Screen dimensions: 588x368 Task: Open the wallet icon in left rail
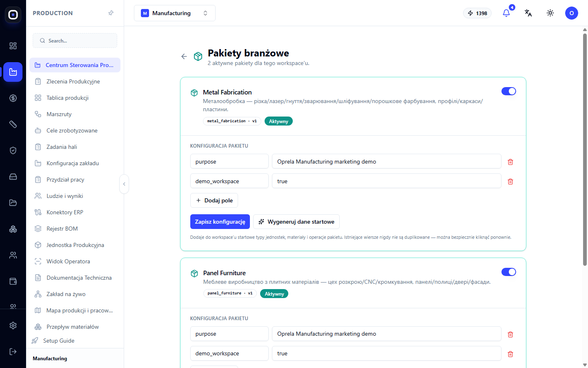(x=13, y=281)
